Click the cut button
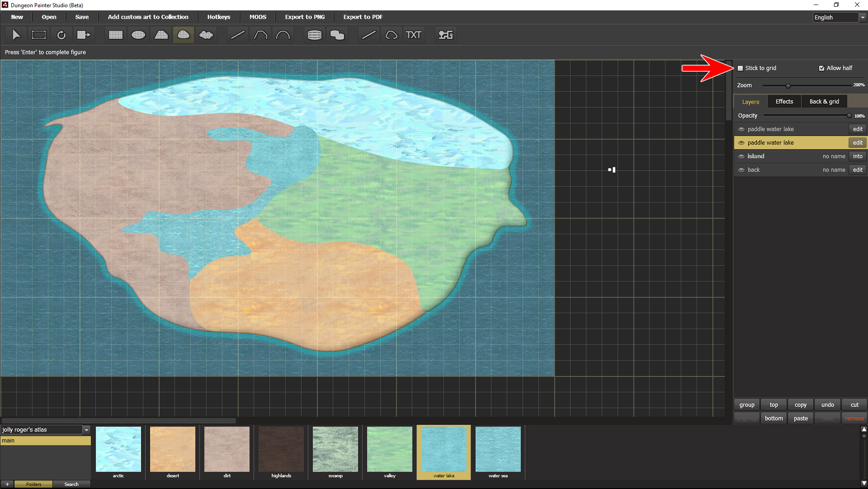 tap(854, 405)
